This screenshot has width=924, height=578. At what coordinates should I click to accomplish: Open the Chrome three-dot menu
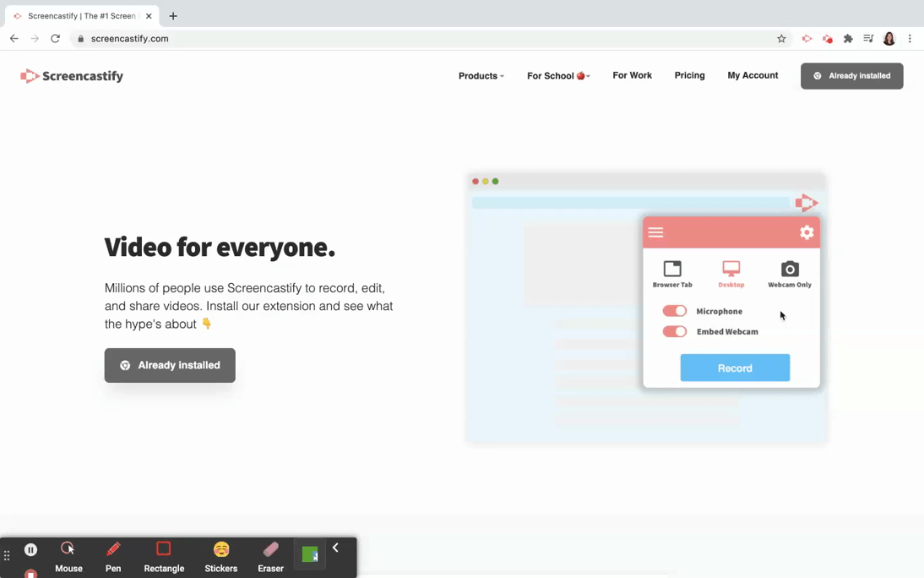point(910,39)
